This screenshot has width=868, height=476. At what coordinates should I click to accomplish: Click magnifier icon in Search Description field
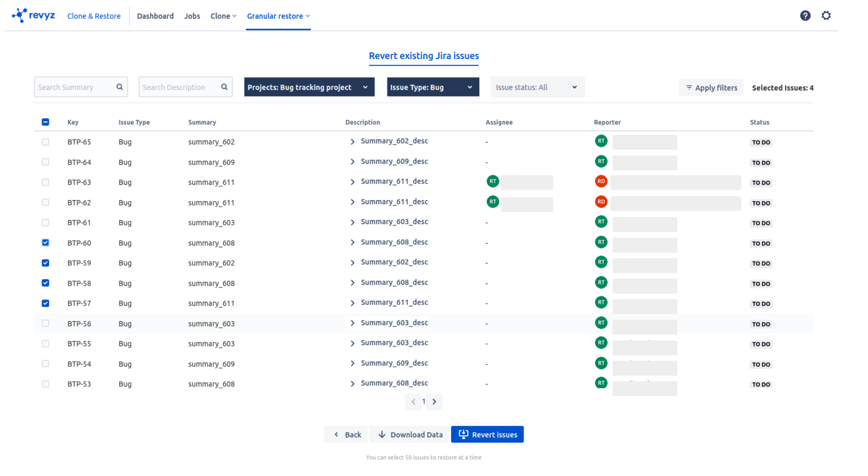point(224,87)
